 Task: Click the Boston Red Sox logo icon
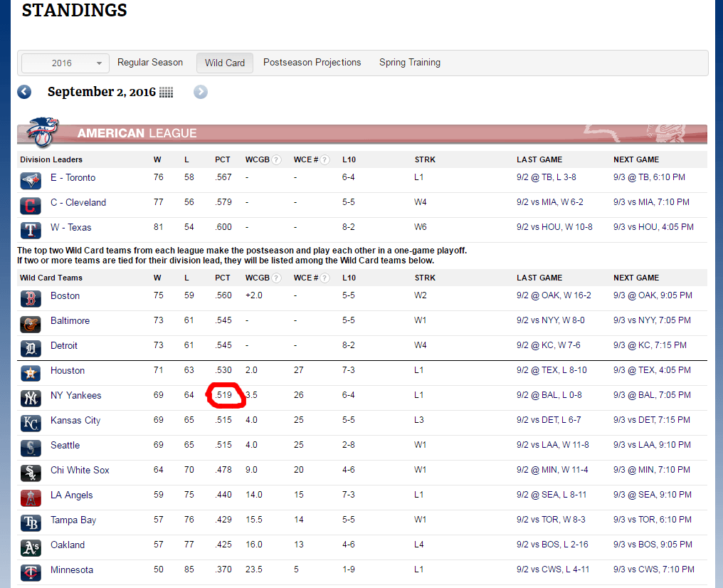(31, 299)
